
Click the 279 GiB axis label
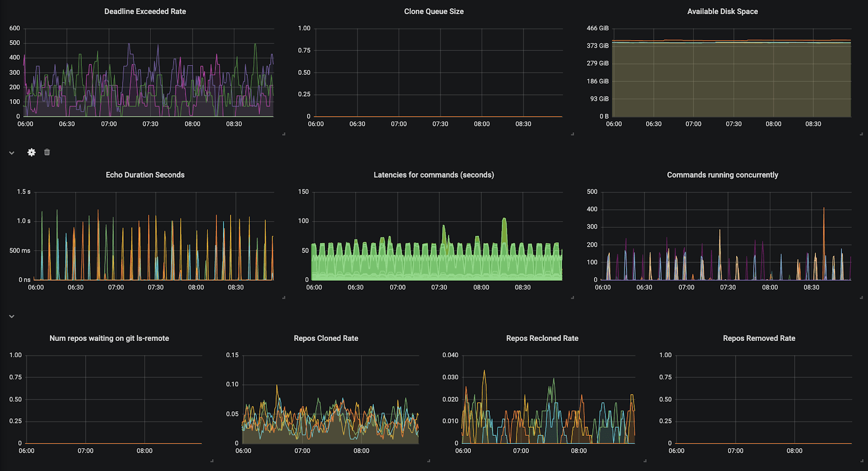click(597, 63)
